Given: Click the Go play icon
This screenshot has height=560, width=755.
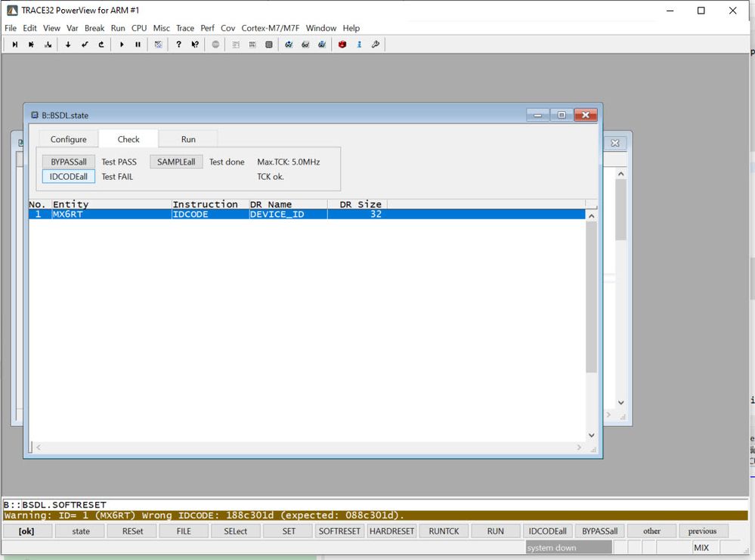Looking at the screenshot, I should pos(122,45).
